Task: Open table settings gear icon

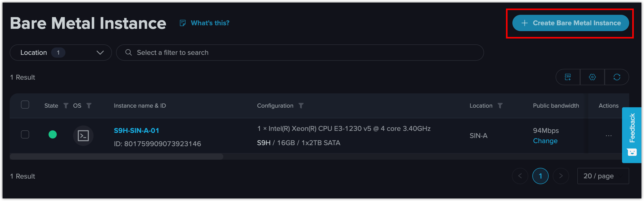Action: click(592, 77)
